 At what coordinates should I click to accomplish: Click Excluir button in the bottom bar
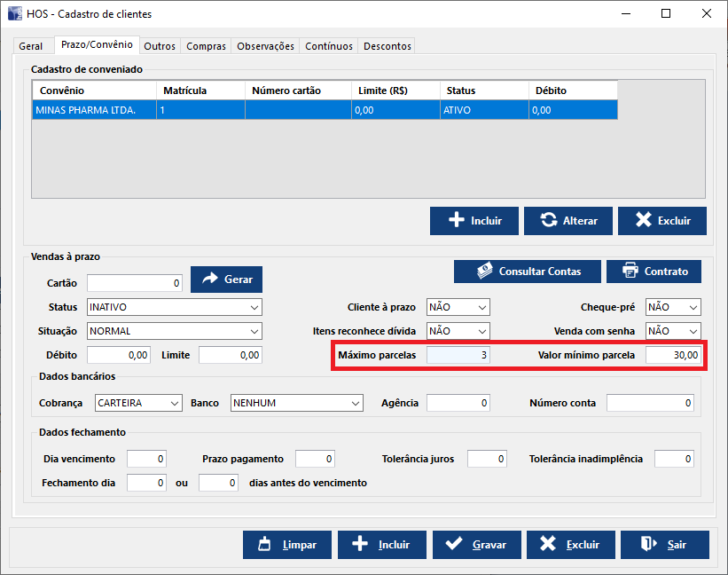pos(570,545)
